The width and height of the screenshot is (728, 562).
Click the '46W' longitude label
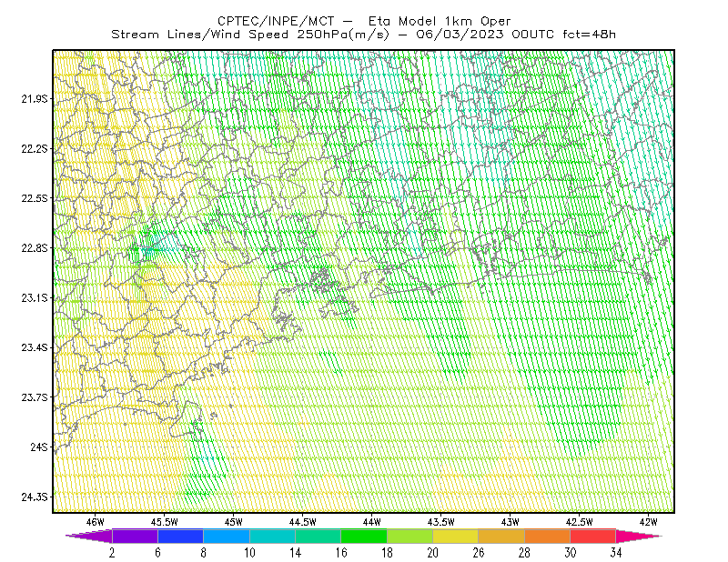pos(96,522)
